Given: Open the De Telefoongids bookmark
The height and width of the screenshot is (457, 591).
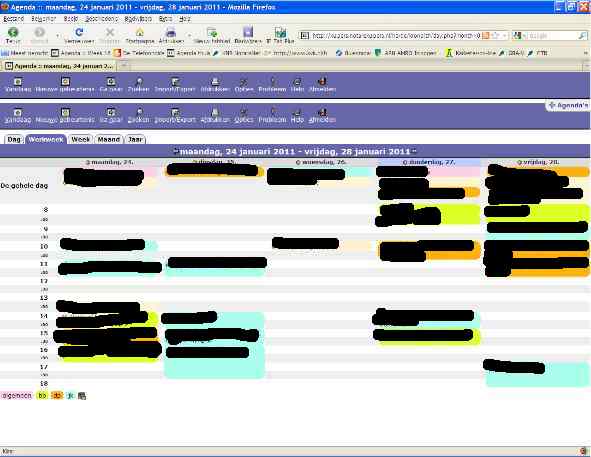Looking at the screenshot, I should coord(140,53).
